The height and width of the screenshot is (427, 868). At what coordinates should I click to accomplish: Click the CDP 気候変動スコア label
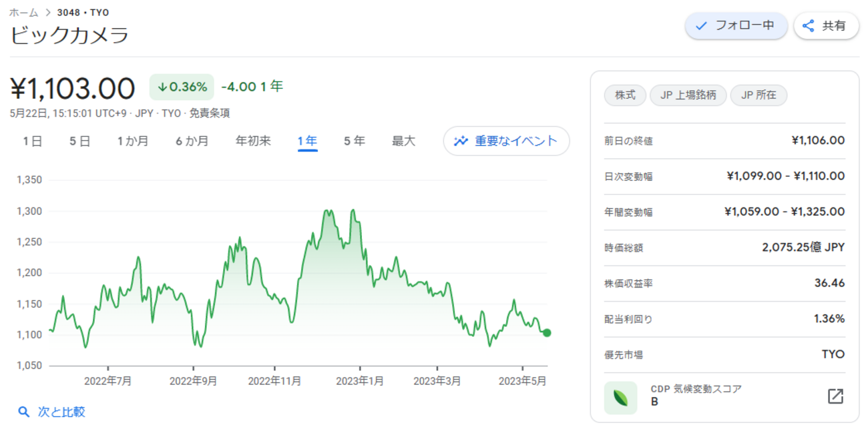[x=696, y=389]
